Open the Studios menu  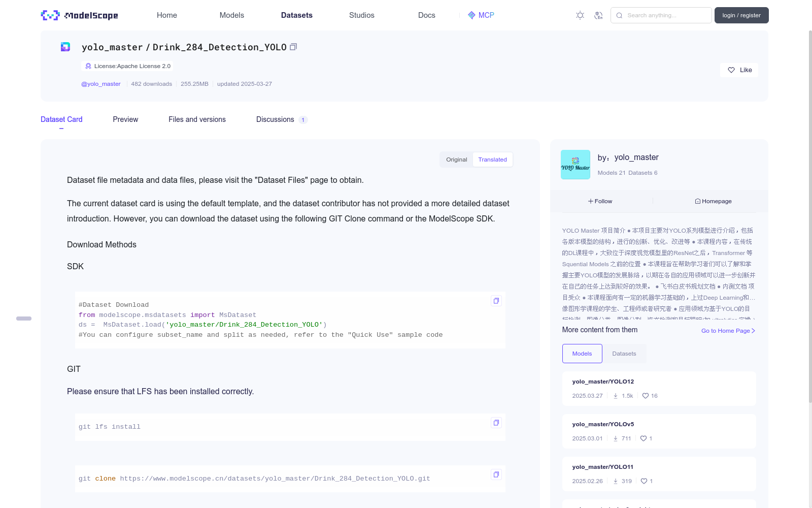[362, 15]
